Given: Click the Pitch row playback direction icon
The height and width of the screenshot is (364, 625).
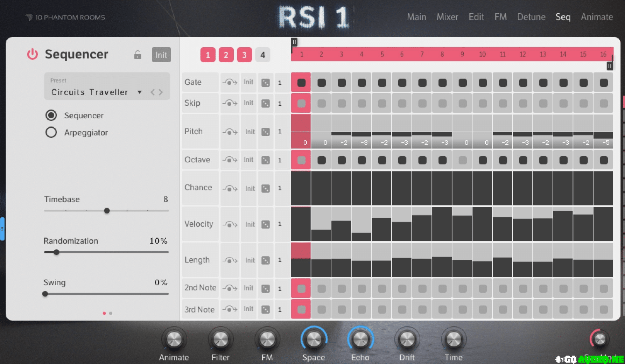Looking at the screenshot, I should pos(230,132).
